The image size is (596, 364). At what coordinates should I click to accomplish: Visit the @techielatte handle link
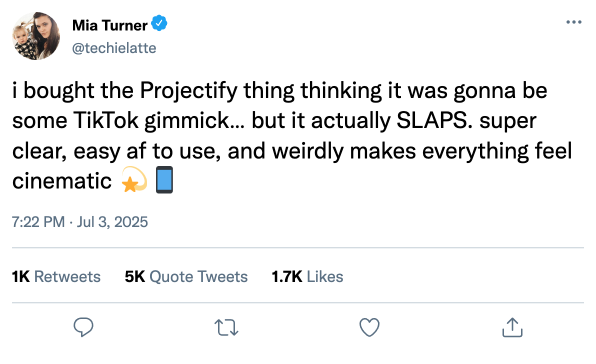(x=114, y=48)
